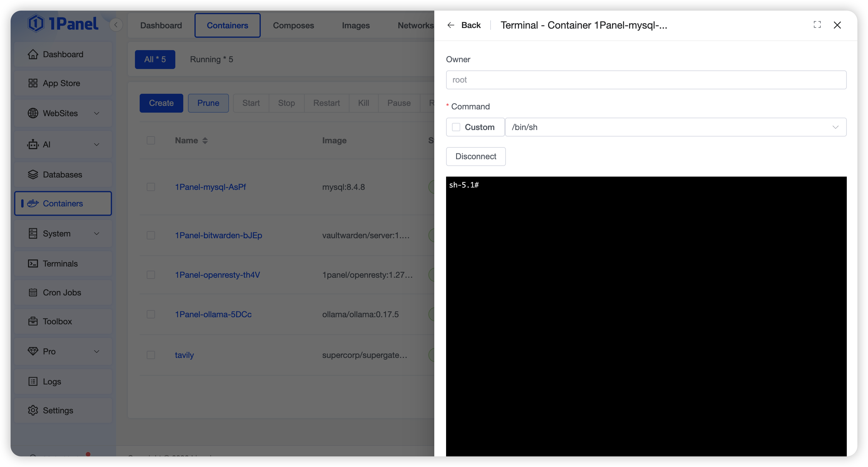Open the /bin/sh command dropdown
Screen dimensions: 868x467
coord(675,127)
